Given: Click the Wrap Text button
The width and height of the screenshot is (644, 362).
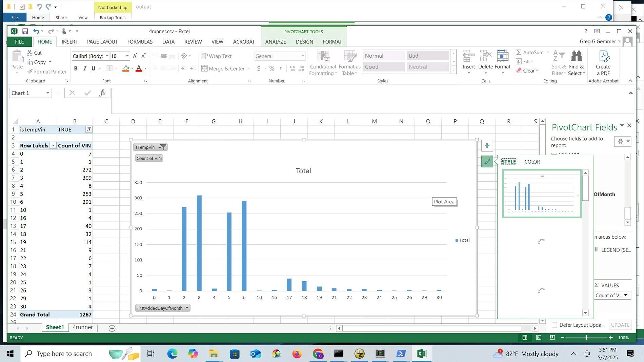Looking at the screenshot, I should [216, 56].
